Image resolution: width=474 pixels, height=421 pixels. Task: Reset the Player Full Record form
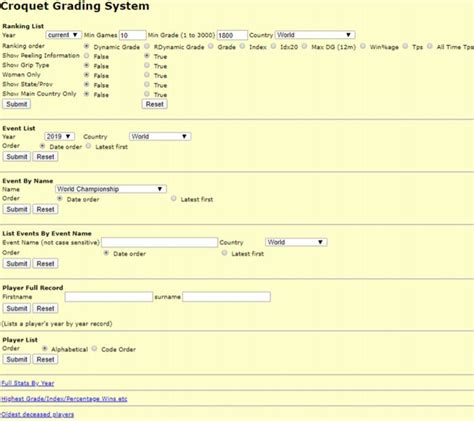pyautogui.click(x=45, y=308)
